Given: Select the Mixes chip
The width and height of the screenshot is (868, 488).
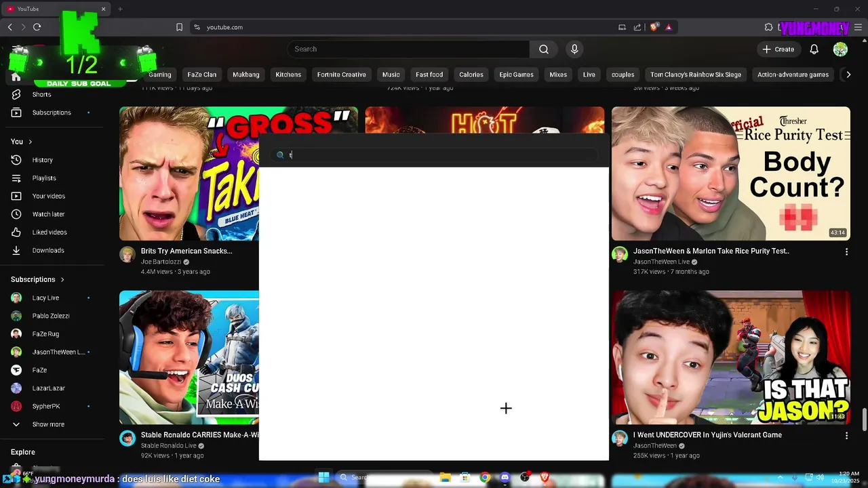Looking at the screenshot, I should pyautogui.click(x=558, y=75).
